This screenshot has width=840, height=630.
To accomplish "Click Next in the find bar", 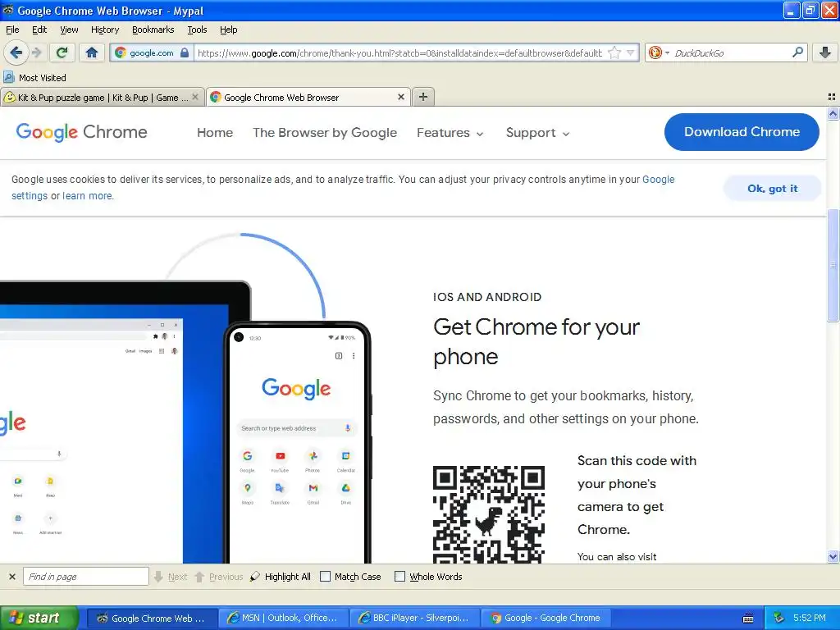I will pos(171,577).
